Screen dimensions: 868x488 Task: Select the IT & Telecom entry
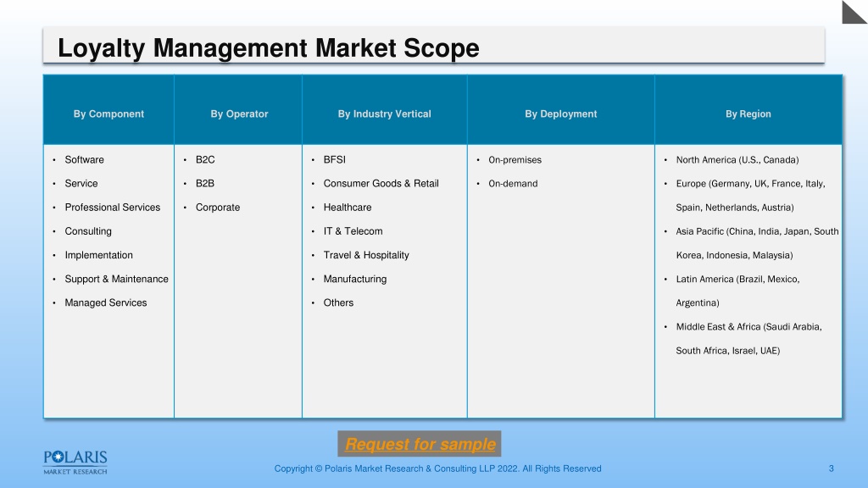(x=353, y=231)
